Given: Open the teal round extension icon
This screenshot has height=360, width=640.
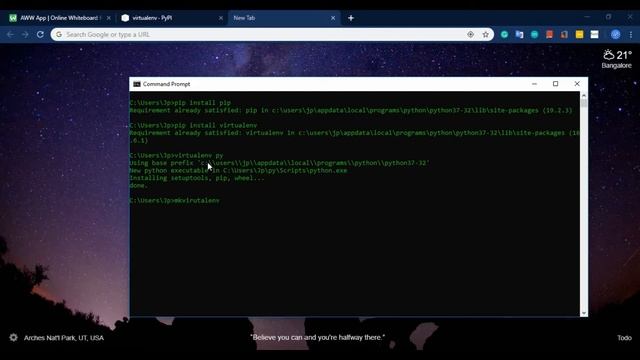Looking at the screenshot, I should (534, 35).
